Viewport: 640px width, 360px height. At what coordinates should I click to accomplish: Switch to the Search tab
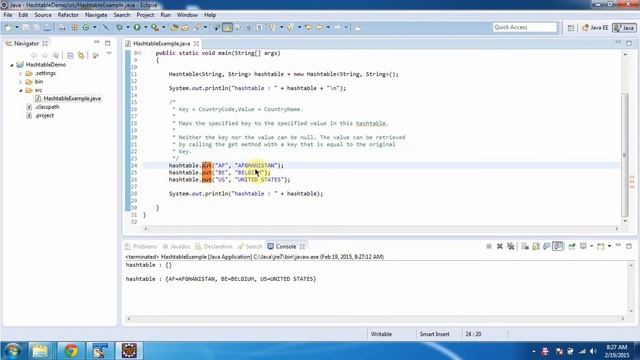tap(250, 247)
